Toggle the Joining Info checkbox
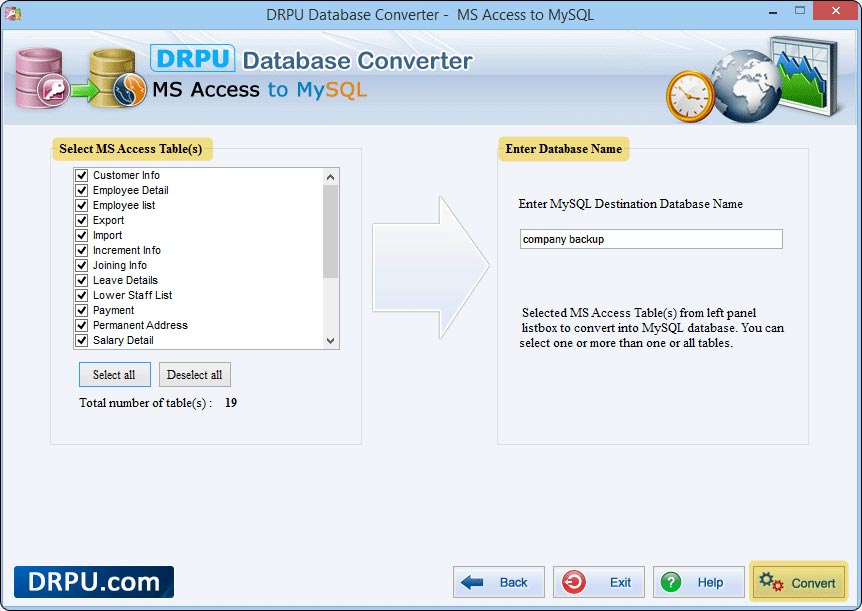The width and height of the screenshot is (862, 611). pos(82,265)
